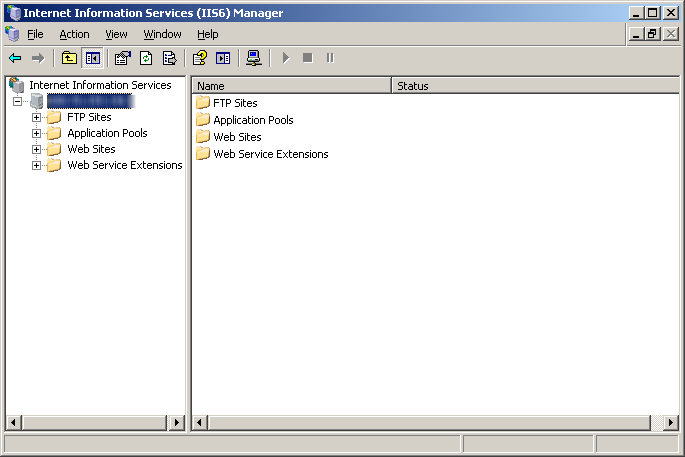
Task: Click the Web Sites folder icon in the tree
Action: pyautogui.click(x=54, y=149)
